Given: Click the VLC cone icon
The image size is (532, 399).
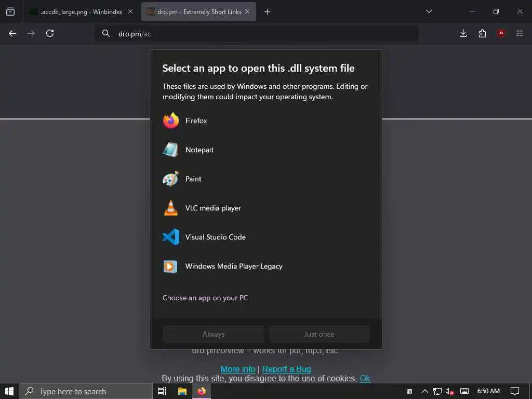Looking at the screenshot, I should 170,208.
